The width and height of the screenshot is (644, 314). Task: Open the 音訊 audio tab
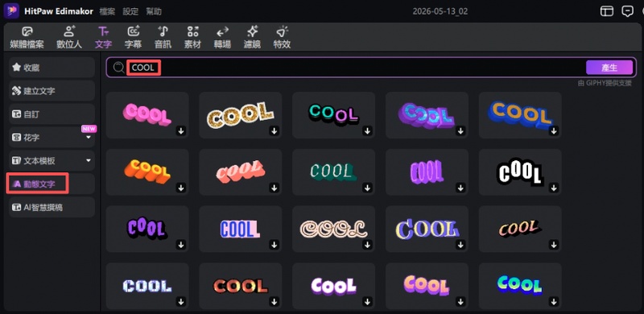pos(163,37)
